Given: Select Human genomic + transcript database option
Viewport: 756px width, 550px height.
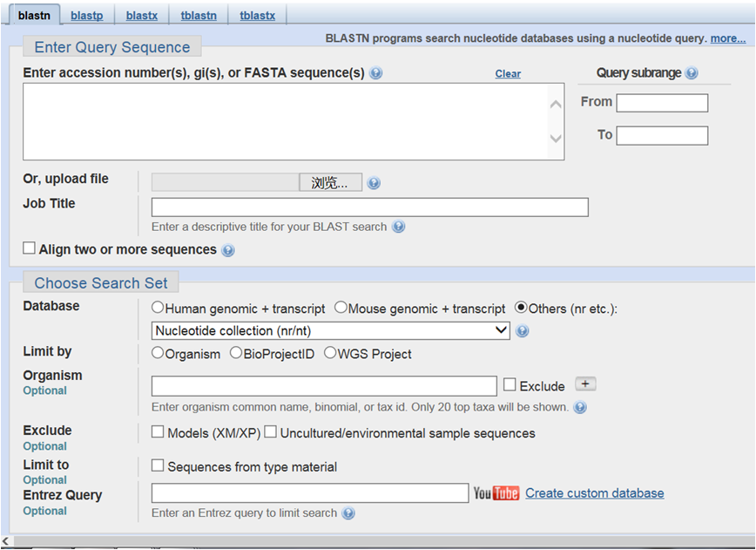Looking at the screenshot, I should tap(158, 308).
